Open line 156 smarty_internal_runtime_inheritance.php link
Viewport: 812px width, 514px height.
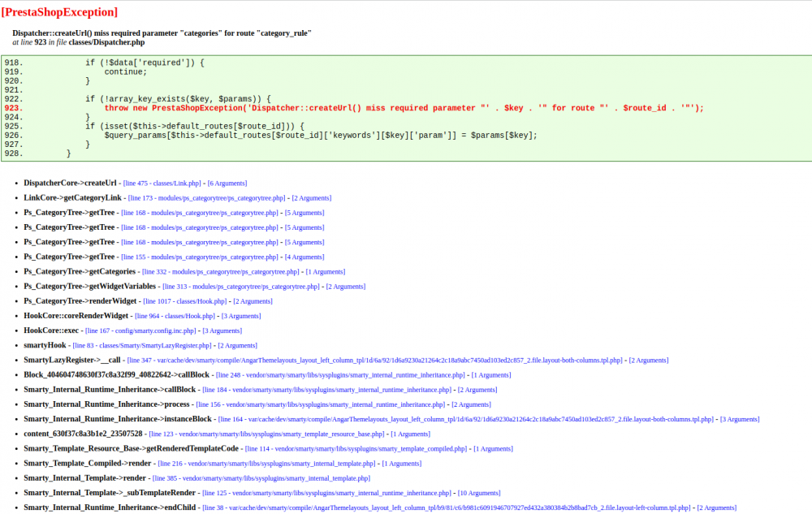pyautogui.click(x=321, y=404)
